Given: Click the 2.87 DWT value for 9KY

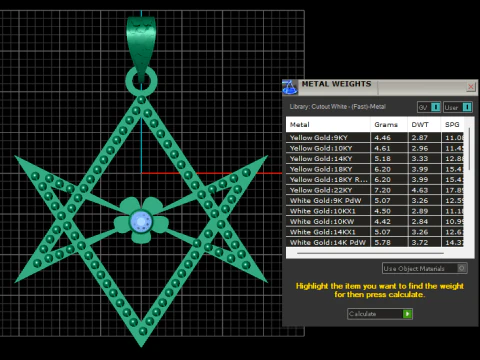Looking at the screenshot, I should [x=420, y=138].
